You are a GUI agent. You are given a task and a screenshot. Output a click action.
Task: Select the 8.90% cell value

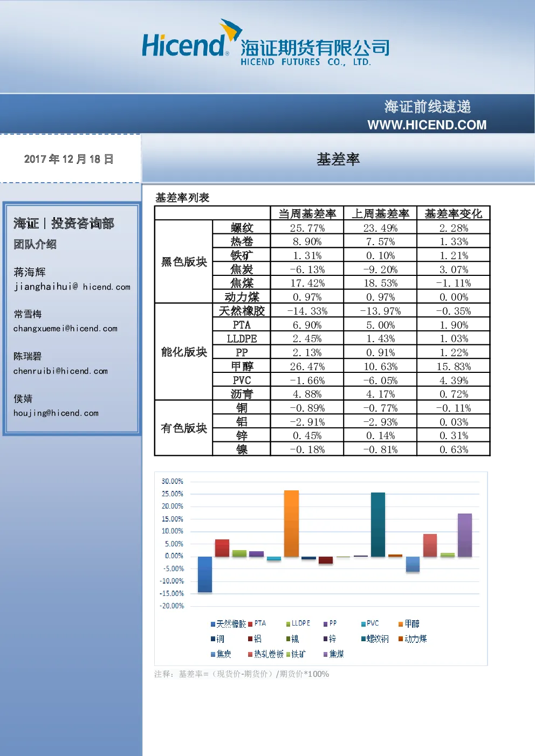pyautogui.click(x=307, y=242)
